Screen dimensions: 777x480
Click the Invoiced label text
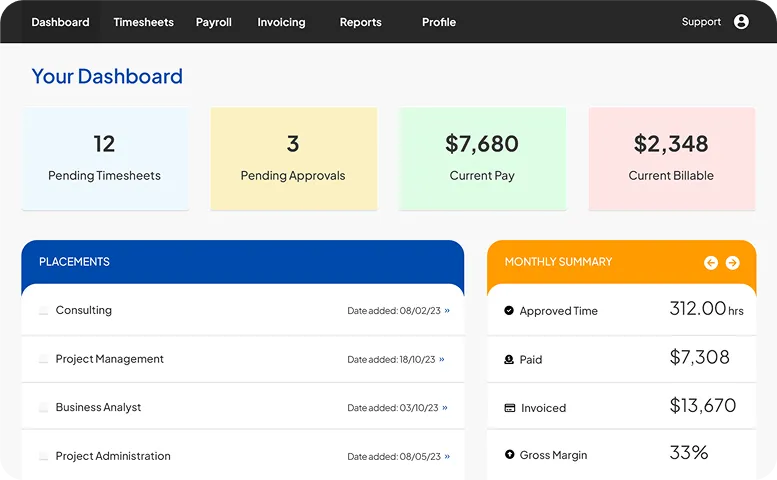(544, 408)
